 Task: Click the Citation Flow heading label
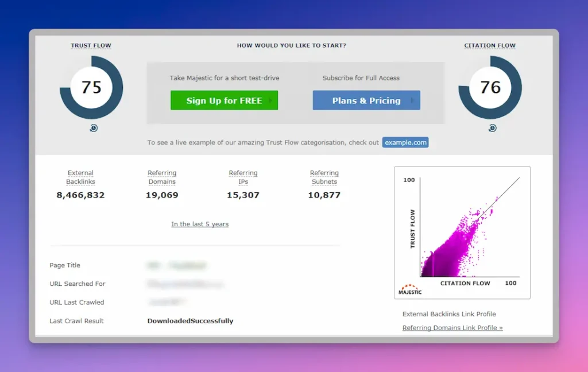[x=490, y=46]
